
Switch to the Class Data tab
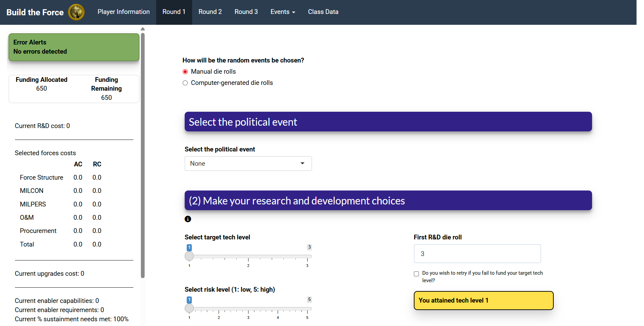click(x=323, y=12)
